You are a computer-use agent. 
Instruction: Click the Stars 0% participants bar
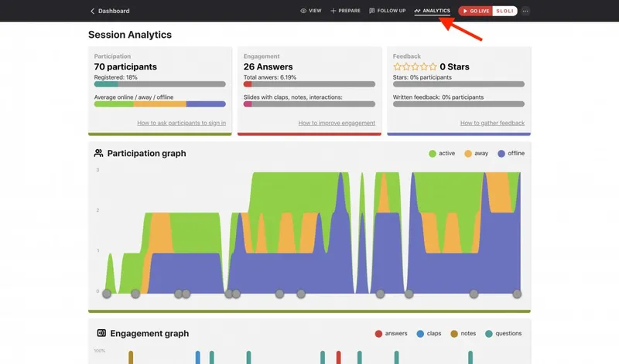pyautogui.click(x=459, y=84)
